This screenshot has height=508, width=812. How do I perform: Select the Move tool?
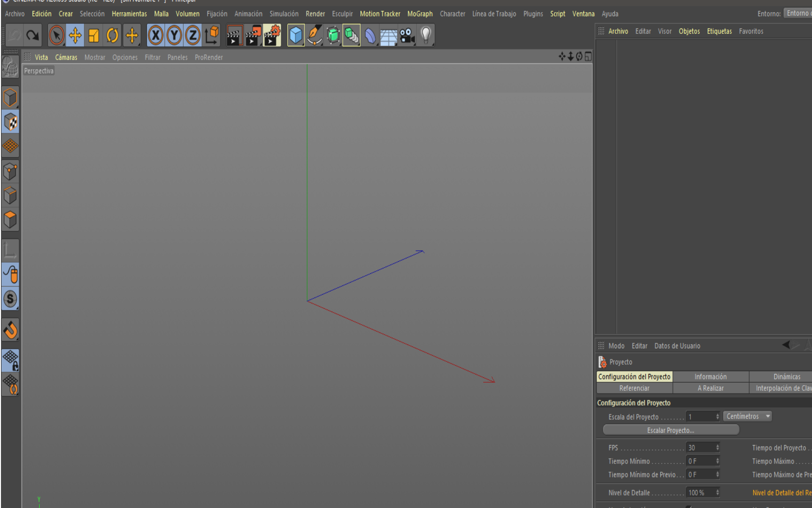[x=75, y=35]
